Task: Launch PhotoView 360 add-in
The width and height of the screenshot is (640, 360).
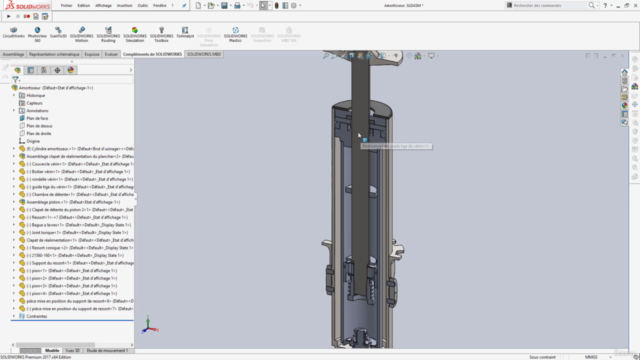Action: tap(37, 34)
